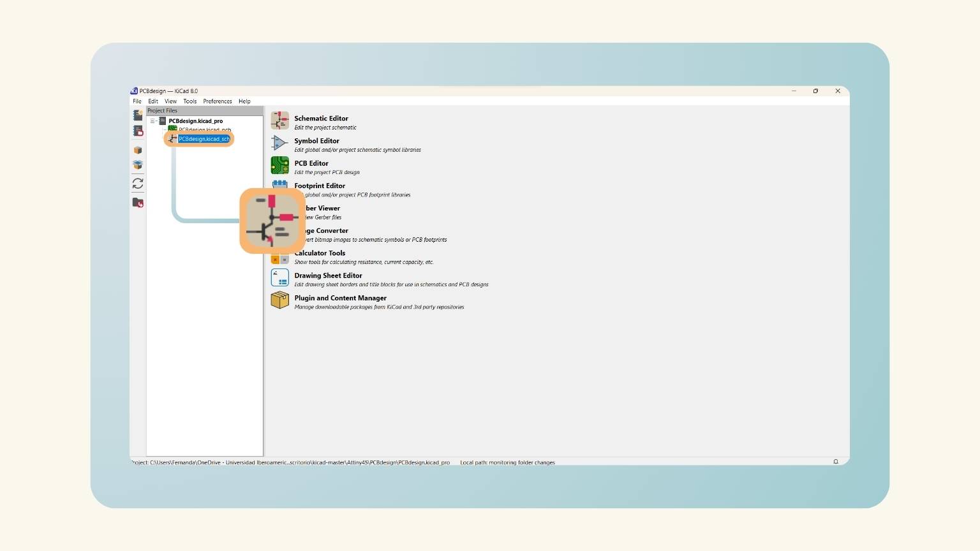
Task: Collapse the PCBdesign.kicad_pro tree node
Action: point(152,121)
